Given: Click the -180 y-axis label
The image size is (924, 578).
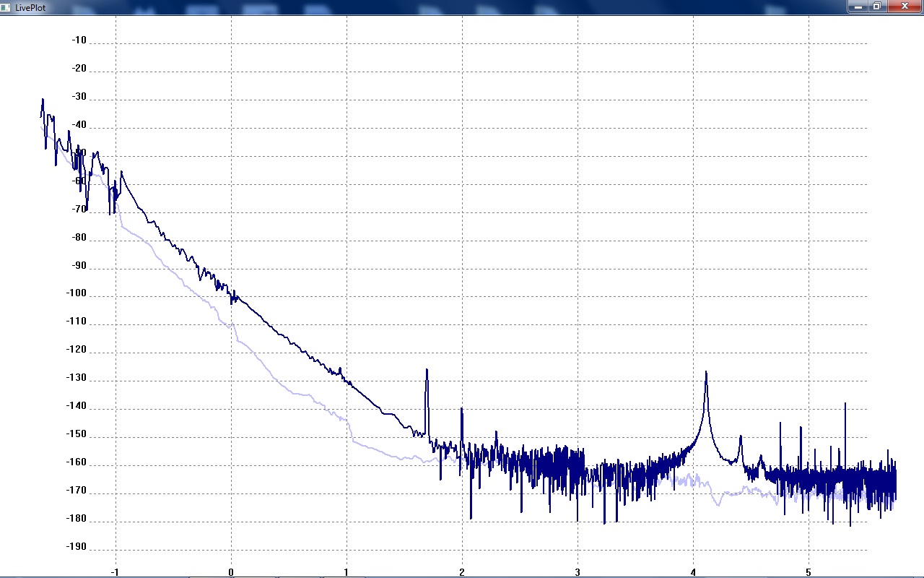Looking at the screenshot, I should 77,519.
